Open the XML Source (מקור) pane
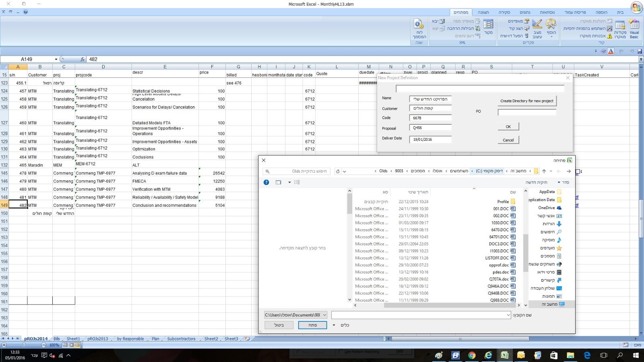Image resolution: width=644 pixels, height=362 pixels. (x=488, y=27)
